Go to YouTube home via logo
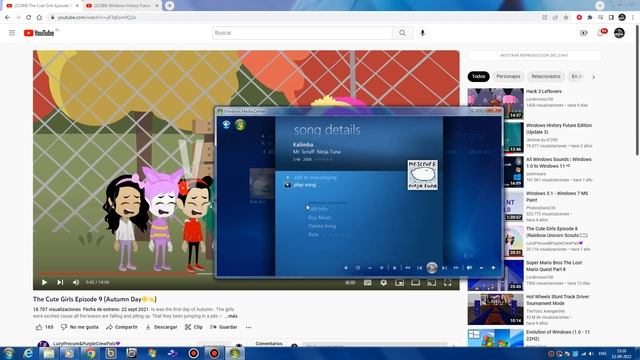This screenshot has height=360, width=640. pos(39,33)
